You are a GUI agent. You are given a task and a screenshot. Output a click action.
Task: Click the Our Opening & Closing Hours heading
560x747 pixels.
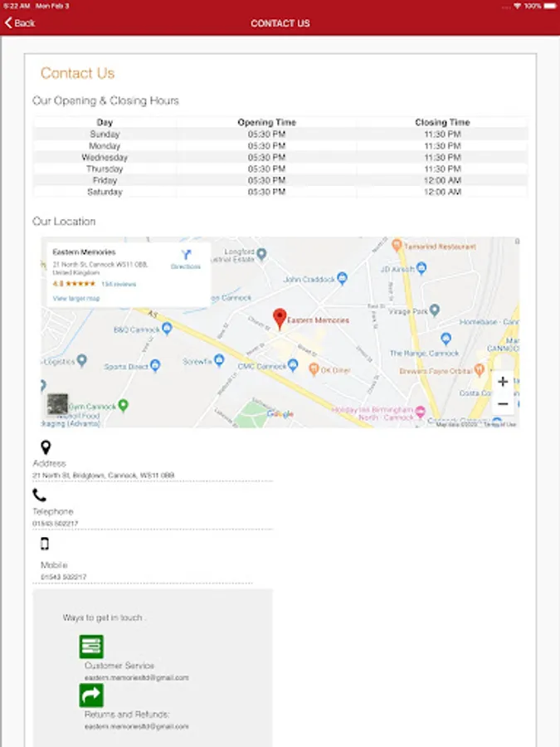pos(105,100)
